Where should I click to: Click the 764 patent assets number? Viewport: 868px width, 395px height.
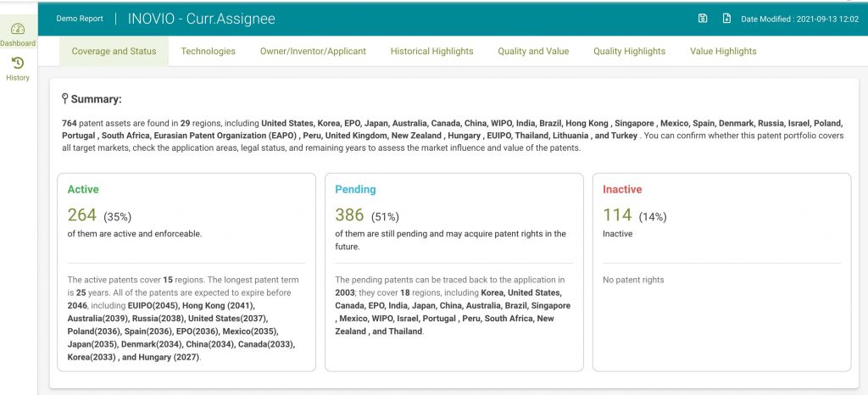(70, 123)
